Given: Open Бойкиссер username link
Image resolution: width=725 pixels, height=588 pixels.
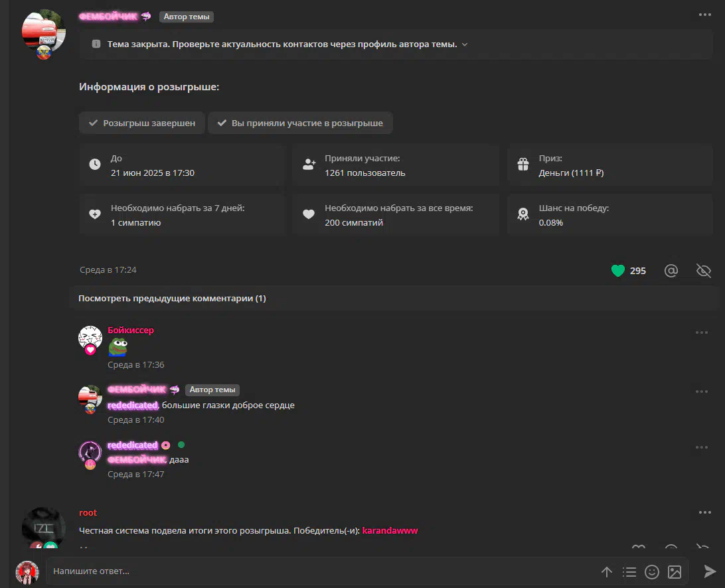Looking at the screenshot, I should pyautogui.click(x=131, y=330).
